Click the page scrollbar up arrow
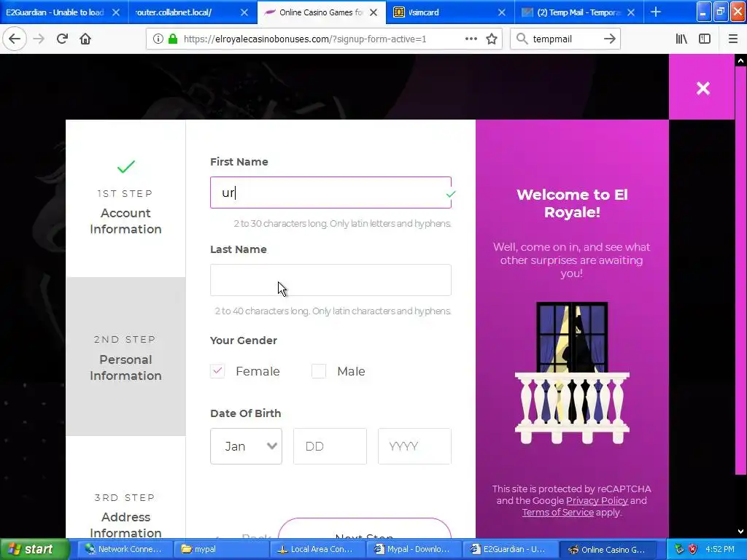Image resolution: width=747 pixels, height=560 pixels. pos(740,61)
